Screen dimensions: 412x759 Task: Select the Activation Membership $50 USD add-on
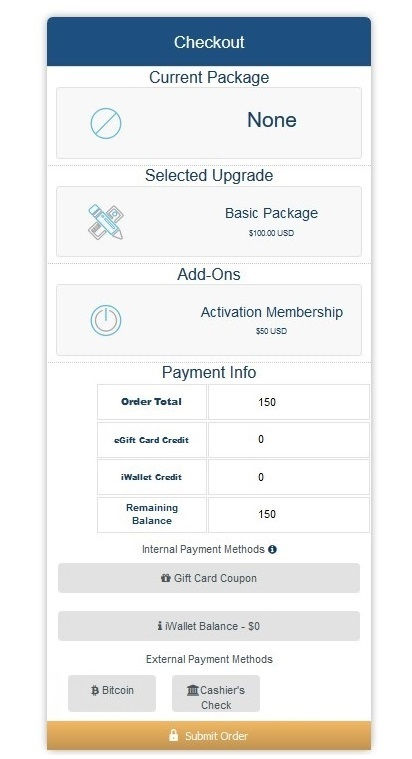[209, 320]
